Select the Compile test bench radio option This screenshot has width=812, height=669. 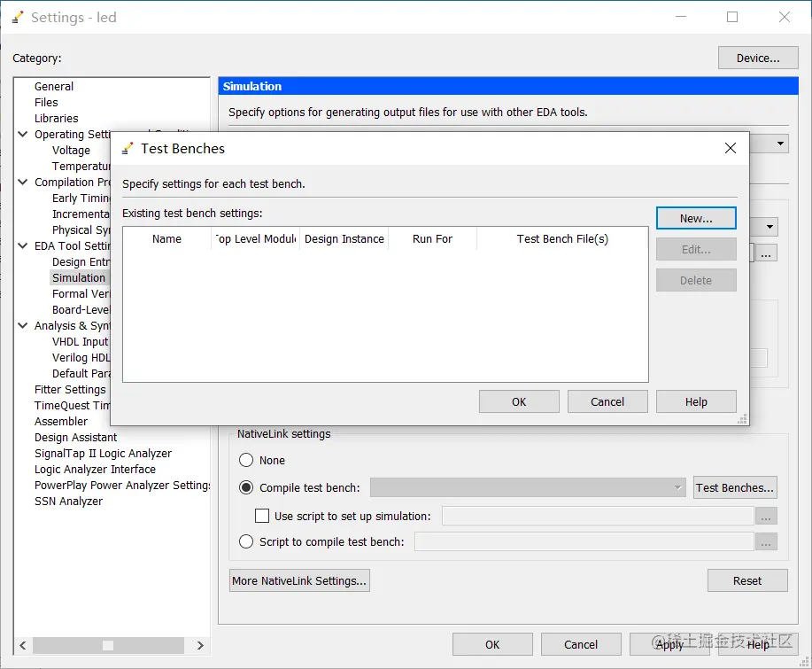coord(246,487)
